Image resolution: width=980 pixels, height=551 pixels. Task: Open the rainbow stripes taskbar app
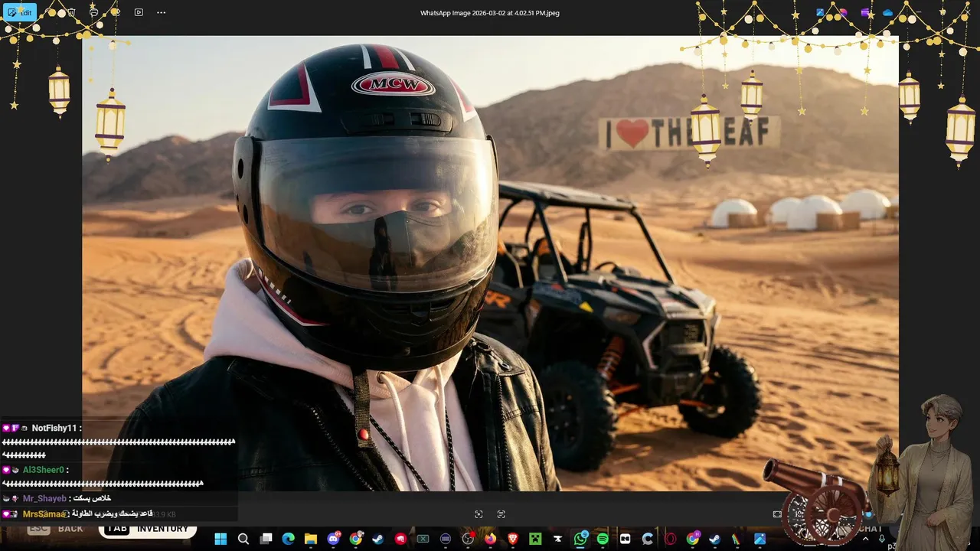737,539
